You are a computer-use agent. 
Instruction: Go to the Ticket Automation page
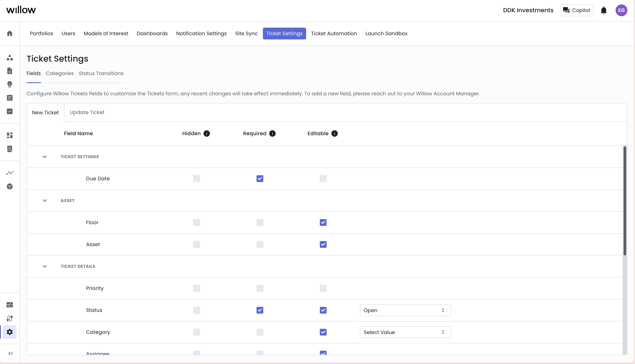click(x=334, y=34)
